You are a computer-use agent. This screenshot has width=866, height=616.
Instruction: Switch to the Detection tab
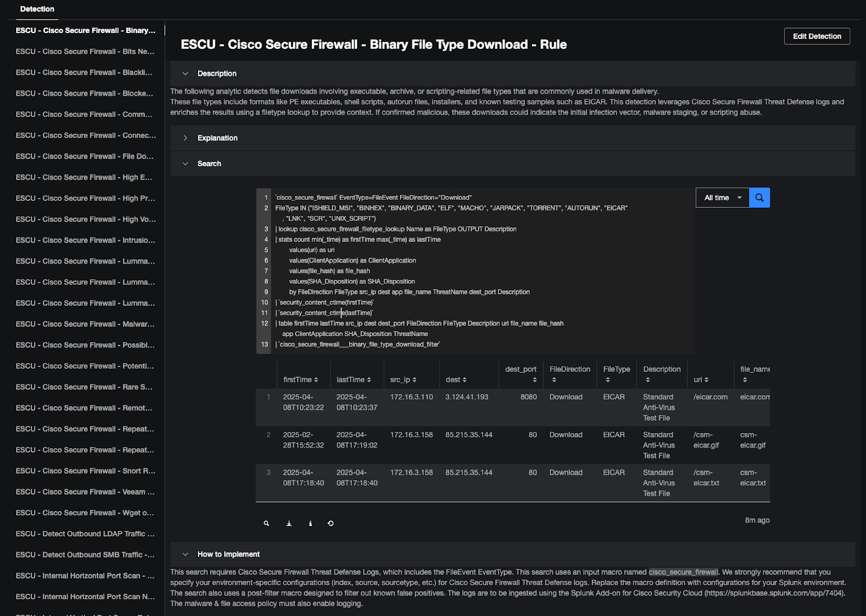(x=37, y=9)
